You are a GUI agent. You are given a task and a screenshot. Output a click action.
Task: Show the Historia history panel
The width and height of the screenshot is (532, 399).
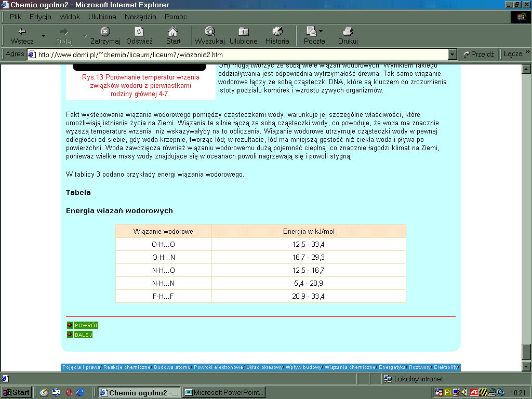tap(277, 35)
